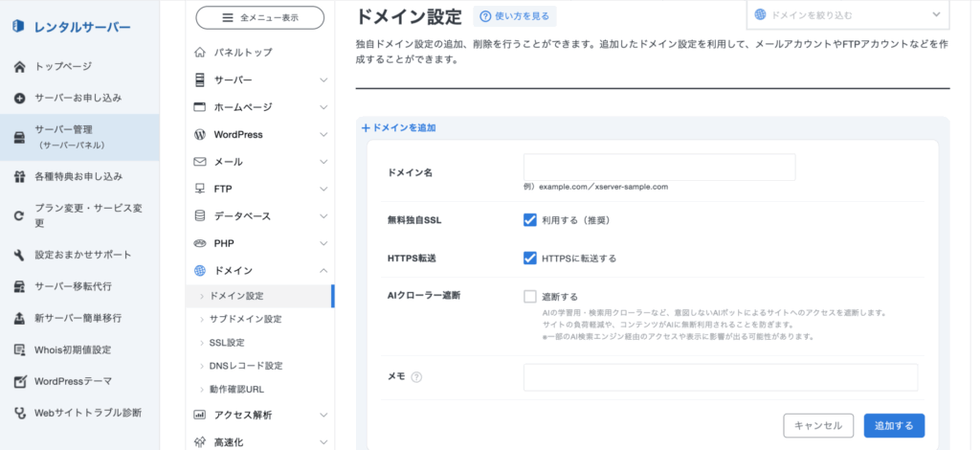Click the home icon beside トップページ
Image resolution: width=980 pixels, height=450 pixels.
pyautogui.click(x=19, y=67)
